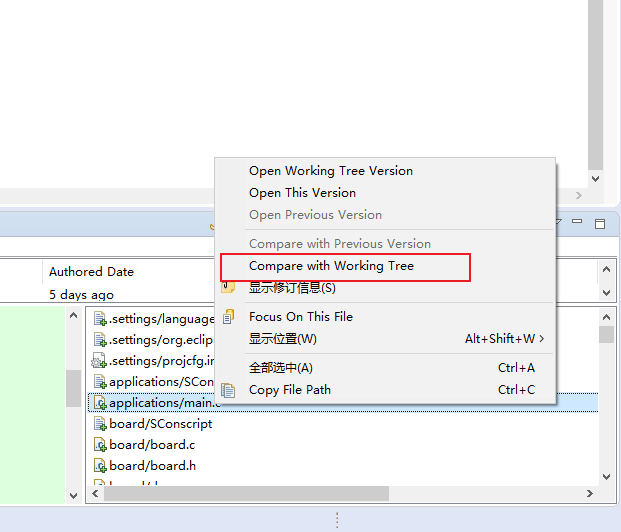Select .settings/projcfg.ini file row
This screenshot has height=532, width=621.
point(162,361)
